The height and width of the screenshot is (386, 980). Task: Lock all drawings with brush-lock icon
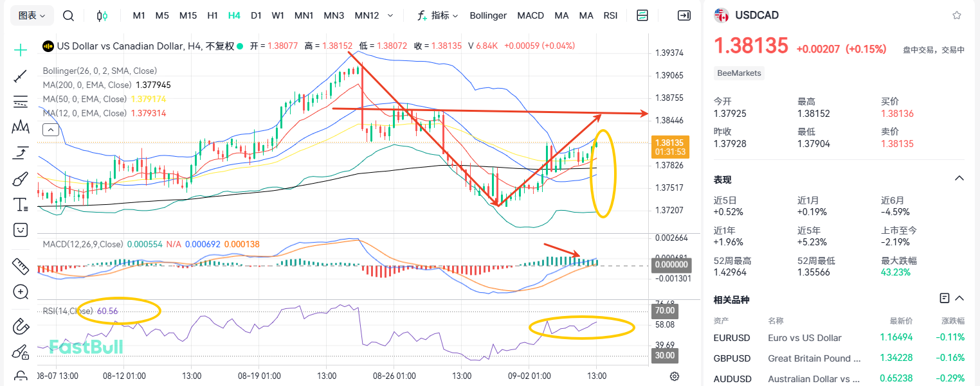pos(21,352)
